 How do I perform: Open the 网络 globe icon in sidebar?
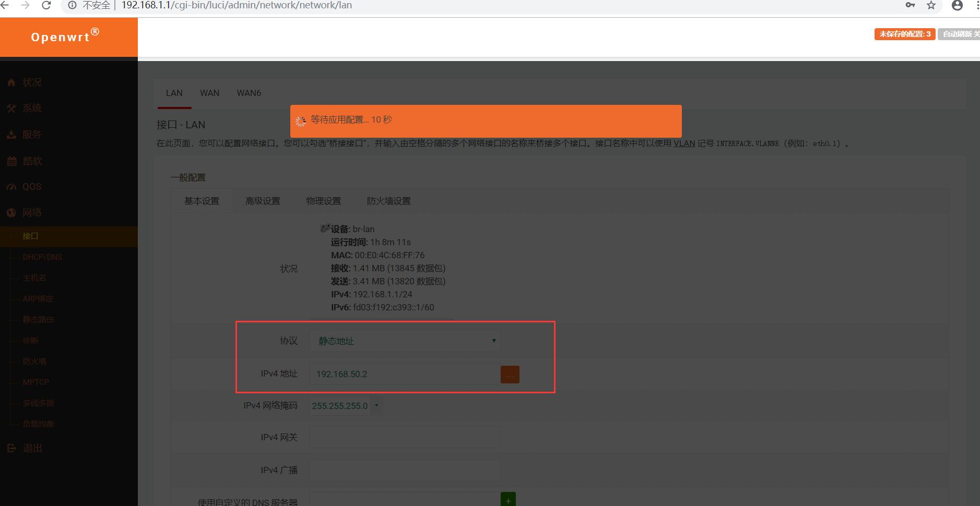tap(11, 212)
